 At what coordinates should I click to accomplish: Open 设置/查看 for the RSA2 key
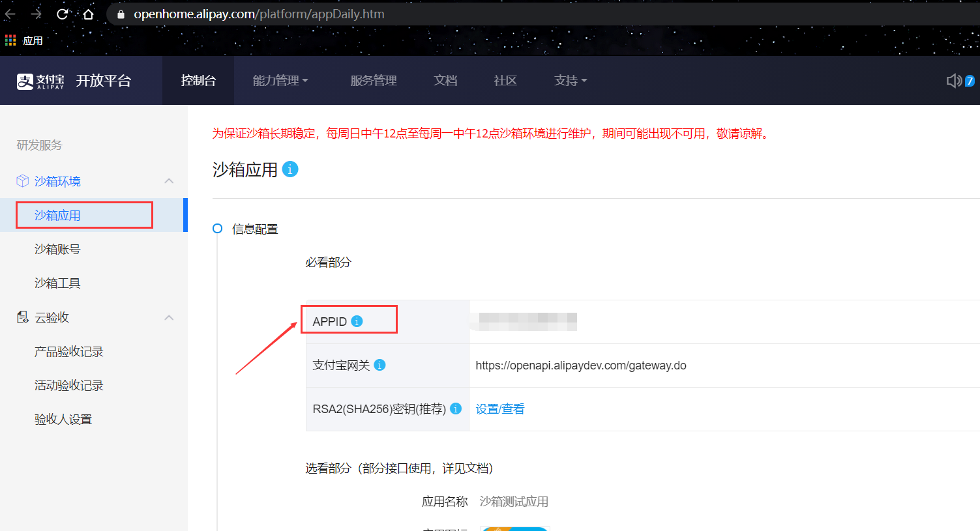point(499,409)
